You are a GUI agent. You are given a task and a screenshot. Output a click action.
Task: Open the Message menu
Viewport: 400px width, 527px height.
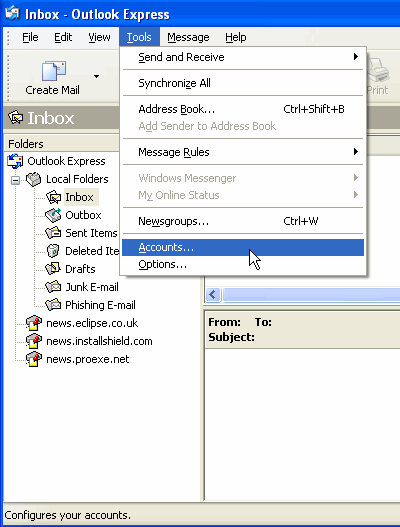(x=188, y=37)
